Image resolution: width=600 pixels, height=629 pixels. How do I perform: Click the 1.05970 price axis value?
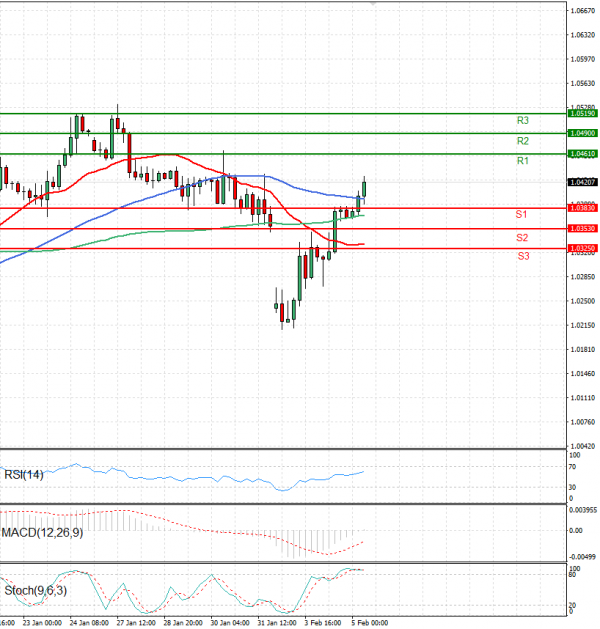pyautogui.click(x=583, y=59)
